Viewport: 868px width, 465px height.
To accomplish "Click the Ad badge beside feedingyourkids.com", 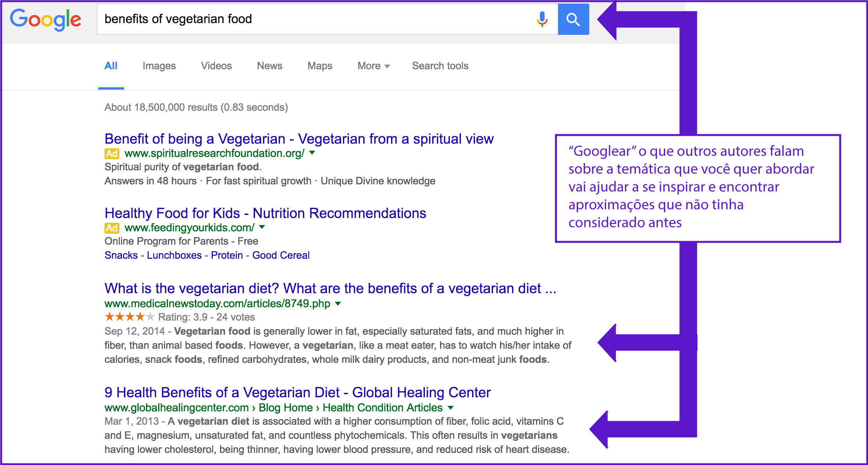I will [112, 228].
